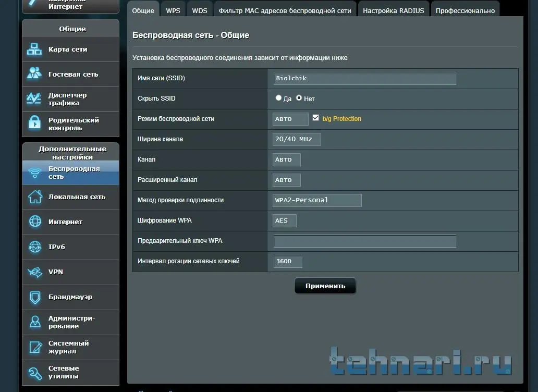Click the Traffic Manager (Диспетчер трафика) icon
The width and height of the screenshot is (538, 392).
click(x=34, y=99)
